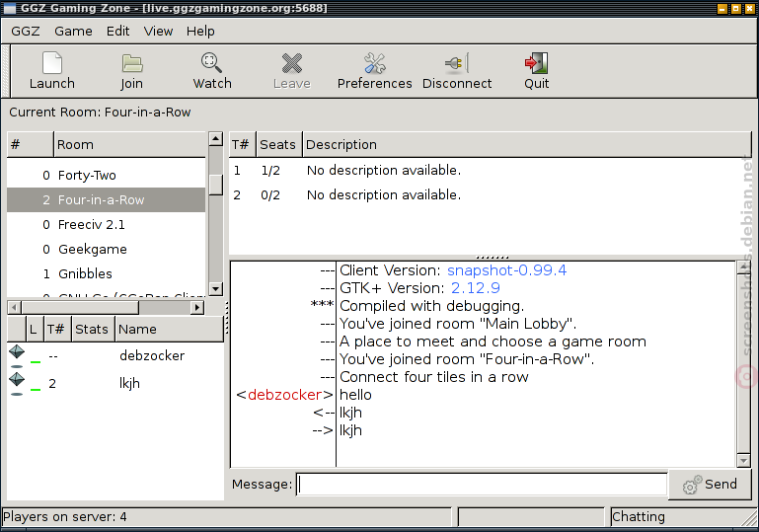Screen dimensions: 759x532
Task: Select player lkjh in the list
Action: coord(115,383)
